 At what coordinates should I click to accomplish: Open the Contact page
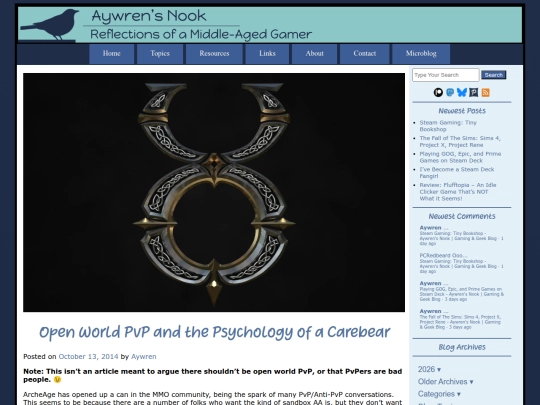[x=364, y=54]
